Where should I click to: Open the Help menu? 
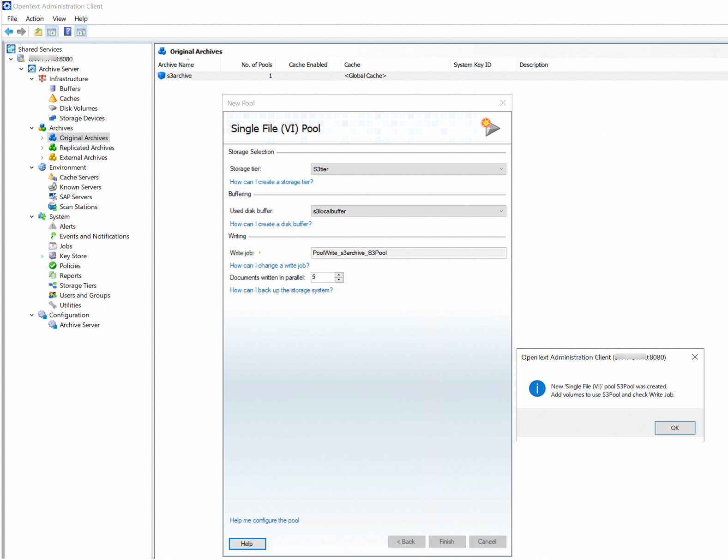click(81, 19)
